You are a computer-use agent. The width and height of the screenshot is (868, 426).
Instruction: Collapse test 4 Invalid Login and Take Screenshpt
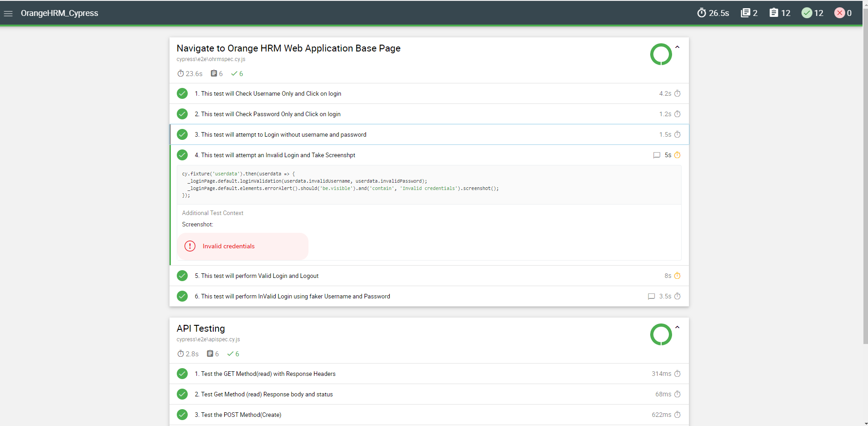click(x=429, y=155)
